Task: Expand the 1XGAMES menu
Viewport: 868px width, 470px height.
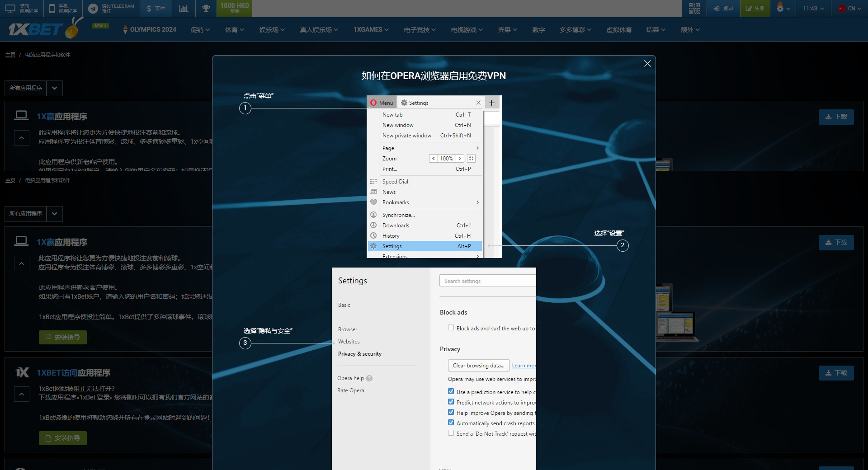Action: coord(371,29)
